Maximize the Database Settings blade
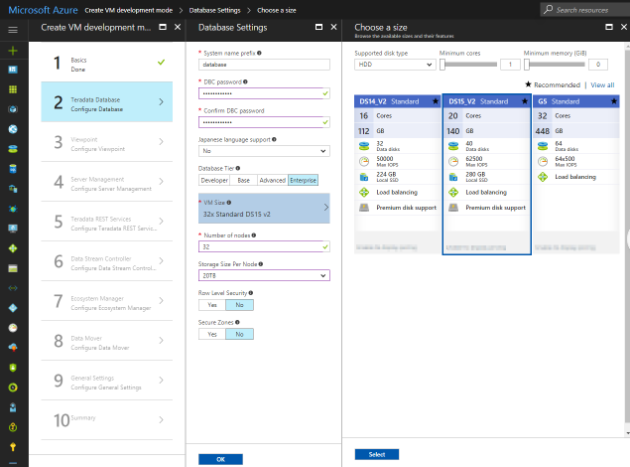The height and width of the screenshot is (467, 630). [x=319, y=27]
